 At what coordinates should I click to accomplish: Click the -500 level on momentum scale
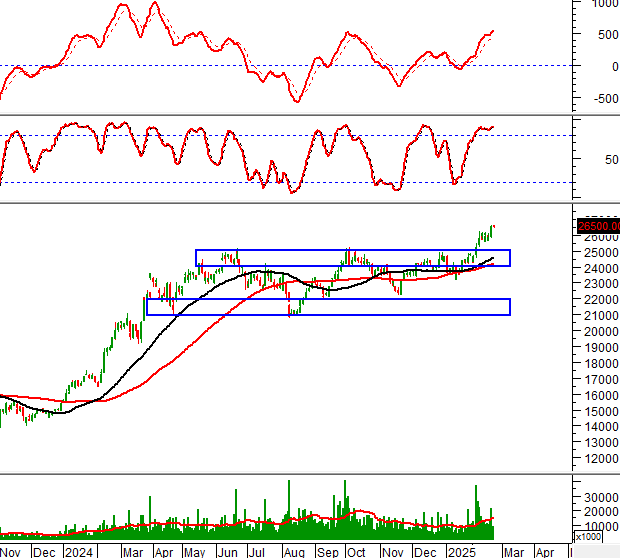coord(606,98)
